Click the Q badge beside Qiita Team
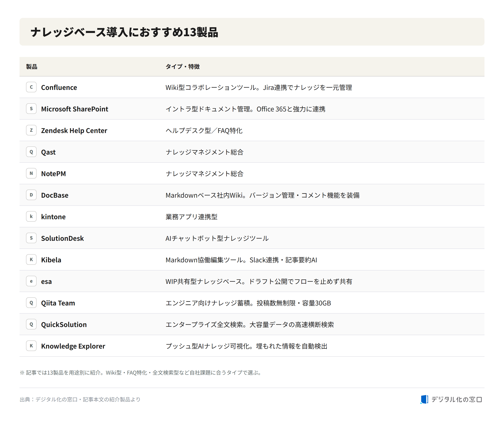The width and height of the screenshot is (504, 423). click(x=31, y=303)
